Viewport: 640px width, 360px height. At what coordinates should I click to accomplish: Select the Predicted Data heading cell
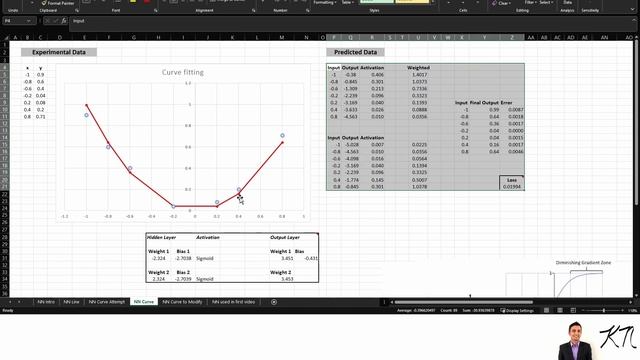(355, 52)
